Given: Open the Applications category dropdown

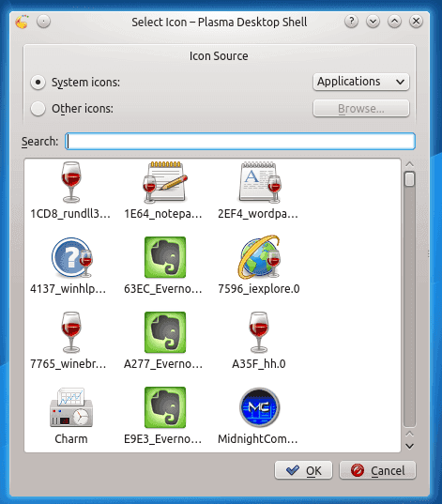Looking at the screenshot, I should click(361, 82).
